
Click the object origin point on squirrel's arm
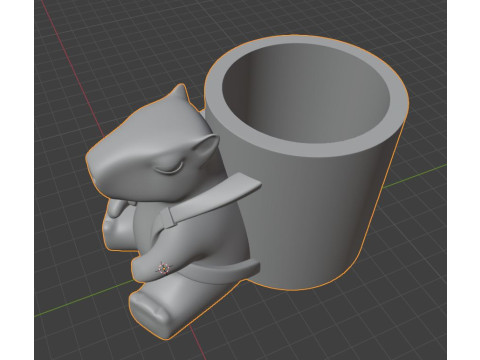[163, 268]
